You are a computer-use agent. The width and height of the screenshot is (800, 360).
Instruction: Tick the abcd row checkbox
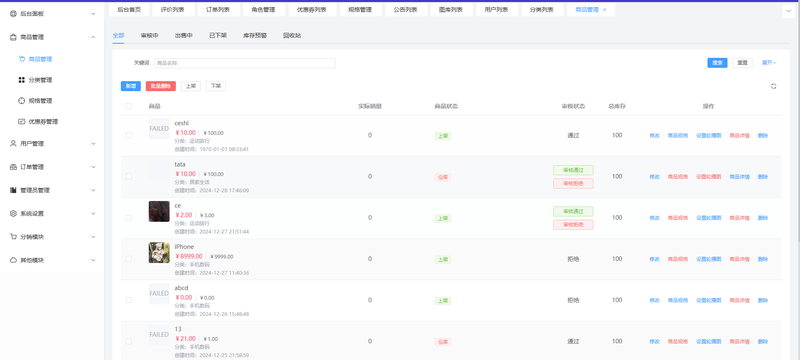pos(129,300)
